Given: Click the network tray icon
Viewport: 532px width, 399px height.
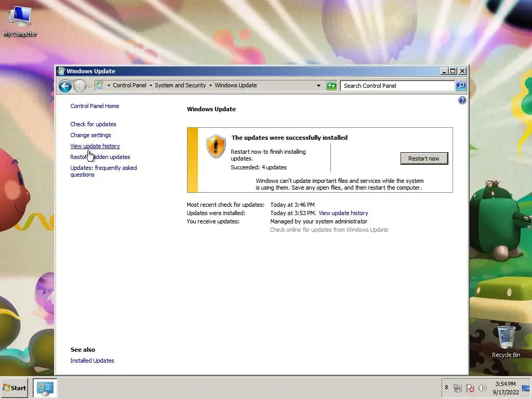Looking at the screenshot, I should tap(457, 388).
